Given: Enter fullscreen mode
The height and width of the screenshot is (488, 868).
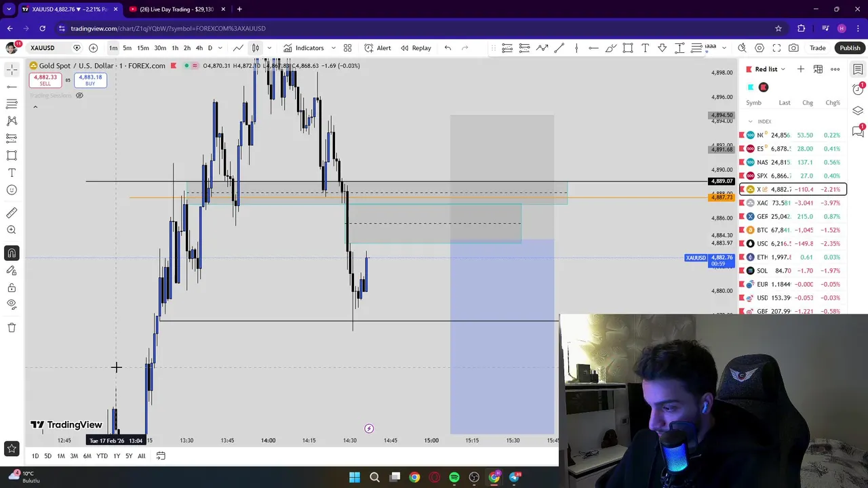Looking at the screenshot, I should [x=776, y=47].
